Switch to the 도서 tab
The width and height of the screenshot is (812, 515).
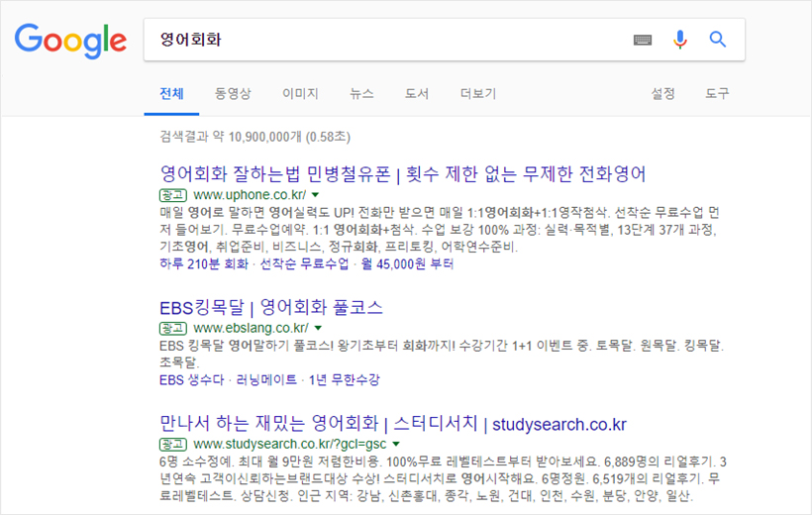417,94
